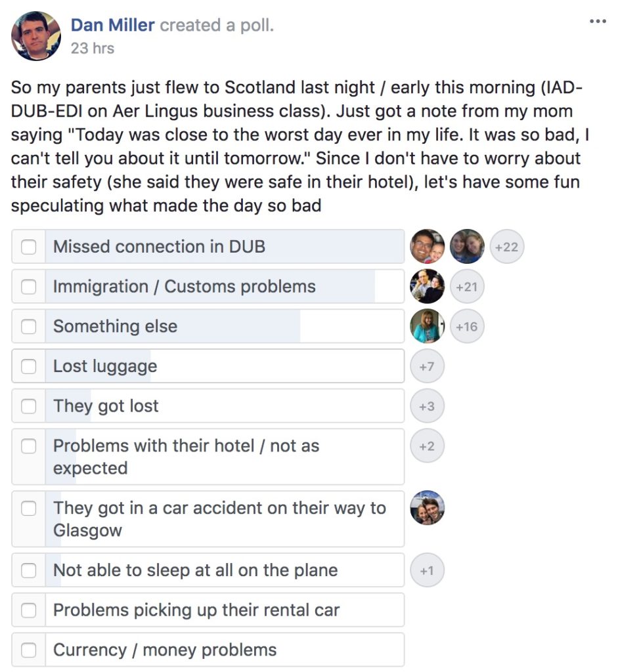Show +1 voter for Not able to sleep
Screen dimensions: 618x672
[427, 570]
